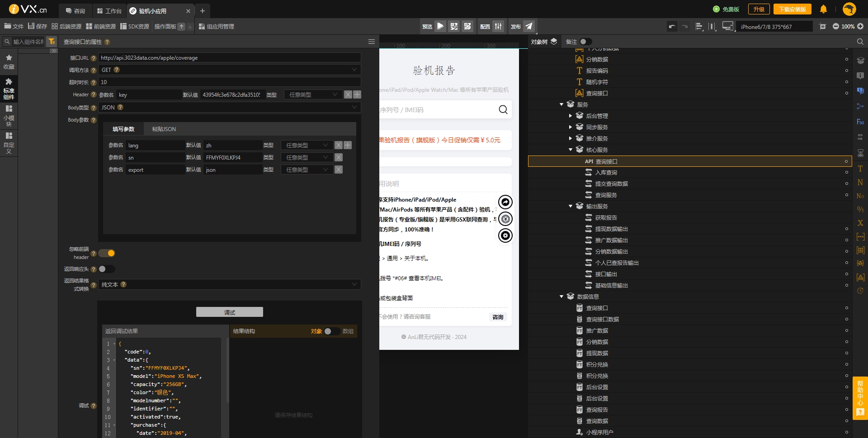Click the component filter funnel icon
This screenshot has height=438, width=868.
[x=52, y=42]
